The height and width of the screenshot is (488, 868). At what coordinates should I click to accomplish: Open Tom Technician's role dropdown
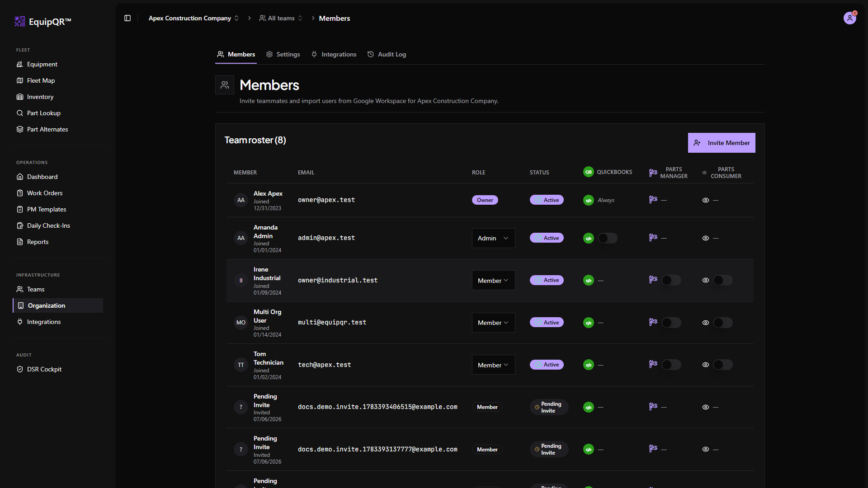coord(493,365)
